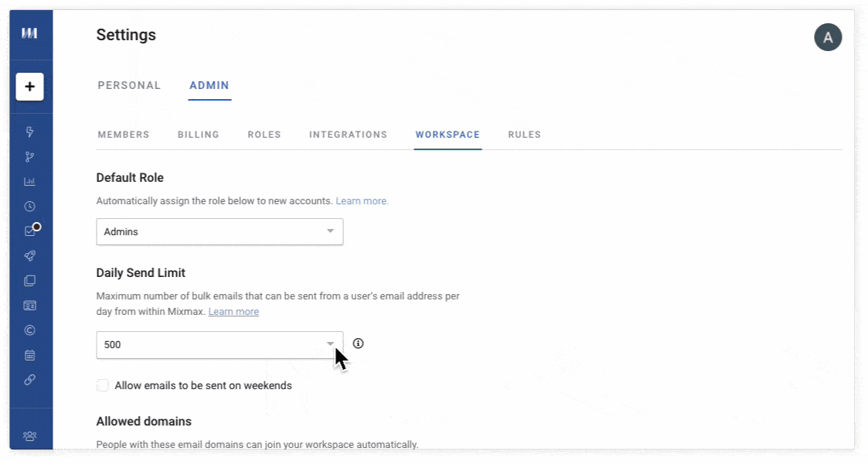Select the Workspace tab
This screenshot has height=465, width=868.
point(448,135)
